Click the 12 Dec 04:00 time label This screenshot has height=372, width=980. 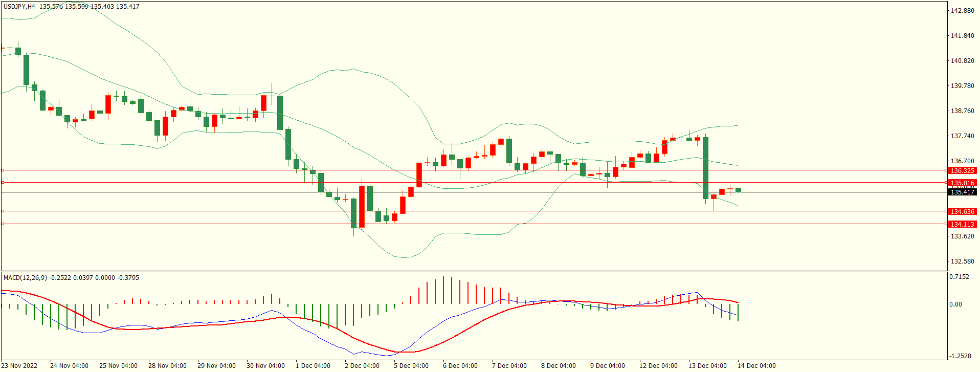pyautogui.click(x=658, y=366)
